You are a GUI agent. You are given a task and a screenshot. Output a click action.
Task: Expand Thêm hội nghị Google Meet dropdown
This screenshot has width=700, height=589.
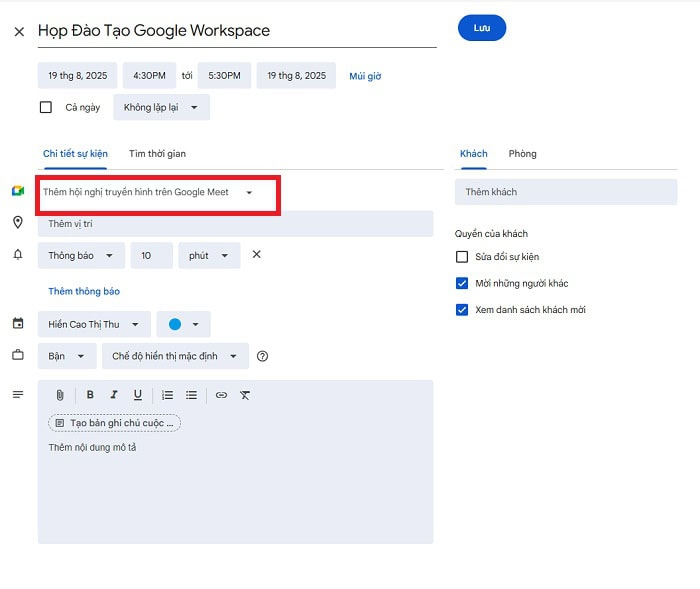pyautogui.click(x=249, y=192)
